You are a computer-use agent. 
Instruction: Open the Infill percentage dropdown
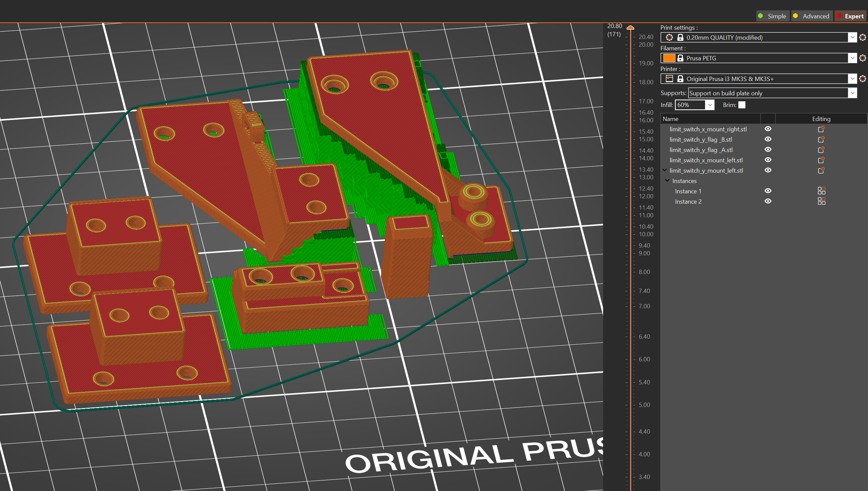[x=710, y=105]
